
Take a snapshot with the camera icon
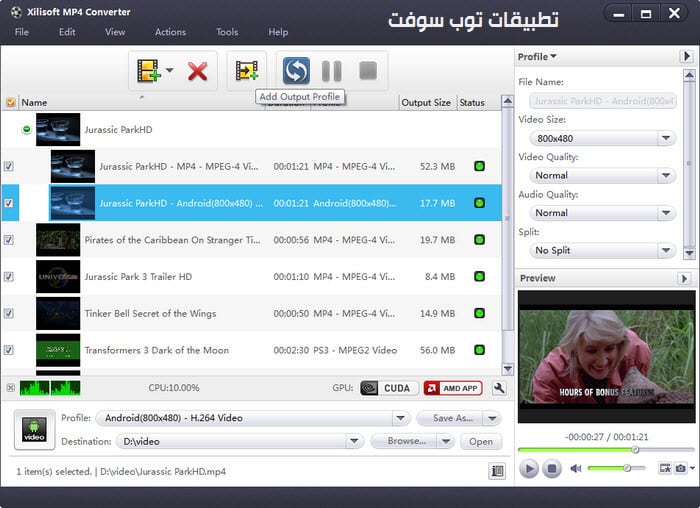(x=681, y=468)
